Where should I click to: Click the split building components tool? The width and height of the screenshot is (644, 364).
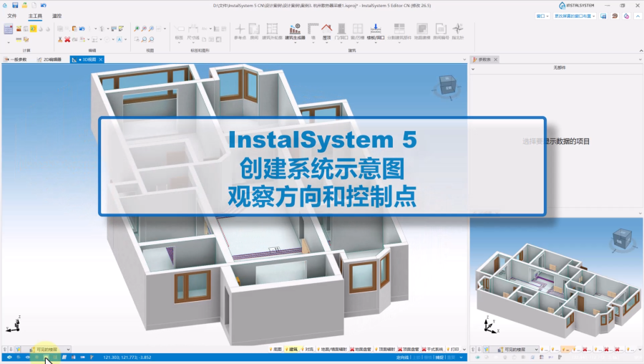point(399,32)
